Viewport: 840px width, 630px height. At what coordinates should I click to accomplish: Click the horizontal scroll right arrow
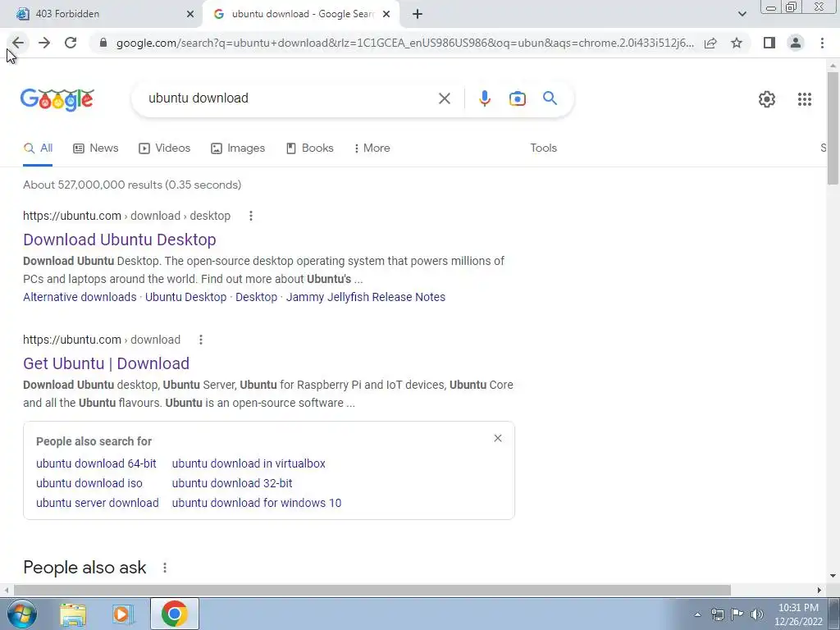coord(819,591)
